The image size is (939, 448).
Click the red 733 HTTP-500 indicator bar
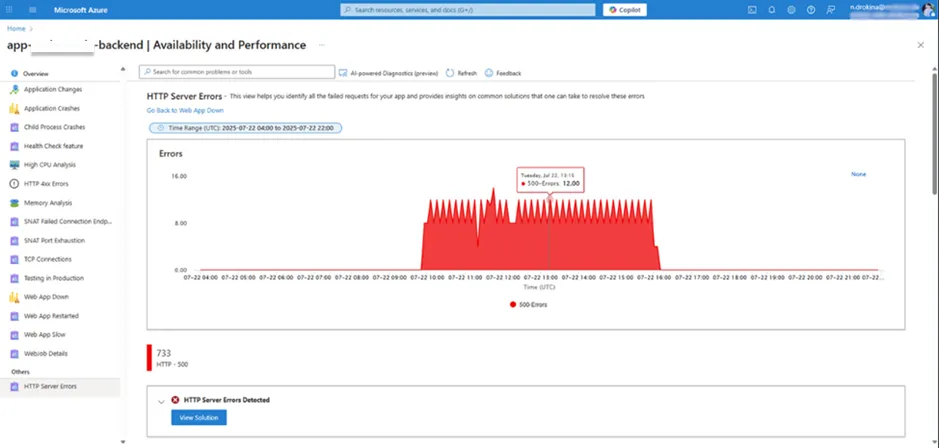pos(149,358)
